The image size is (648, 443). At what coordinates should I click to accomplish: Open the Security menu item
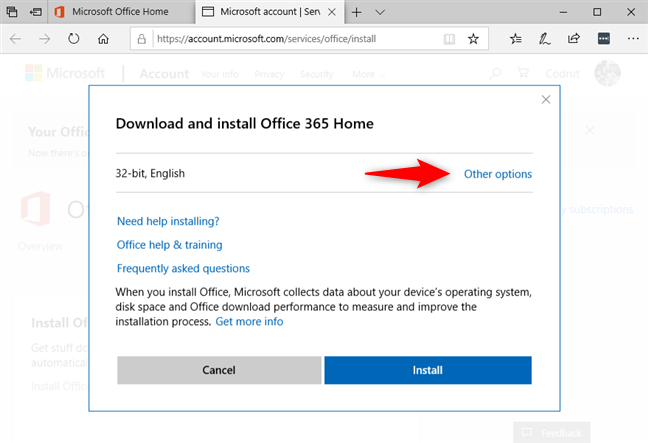(317, 74)
